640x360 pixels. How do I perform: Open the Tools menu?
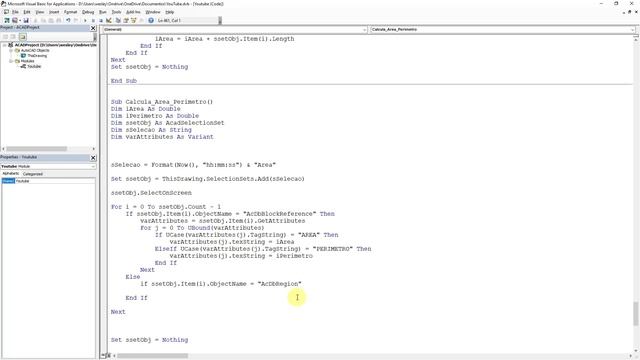(x=116, y=12)
